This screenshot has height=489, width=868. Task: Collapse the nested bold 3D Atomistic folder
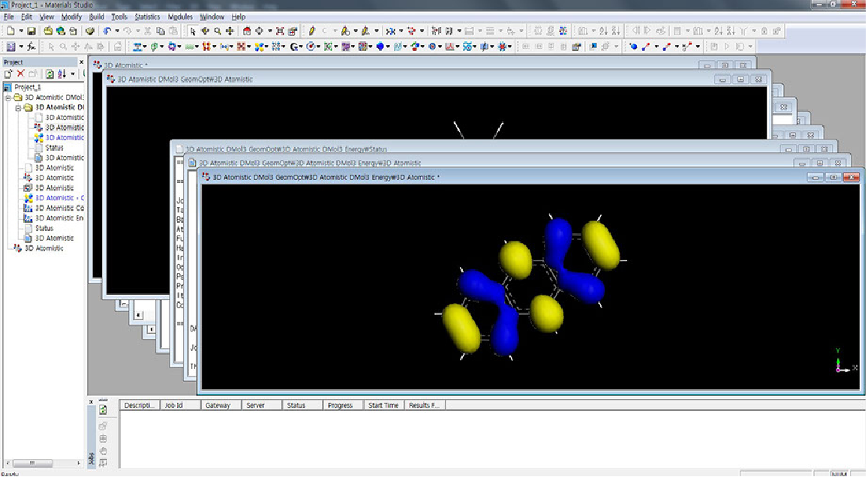pyautogui.click(x=18, y=107)
